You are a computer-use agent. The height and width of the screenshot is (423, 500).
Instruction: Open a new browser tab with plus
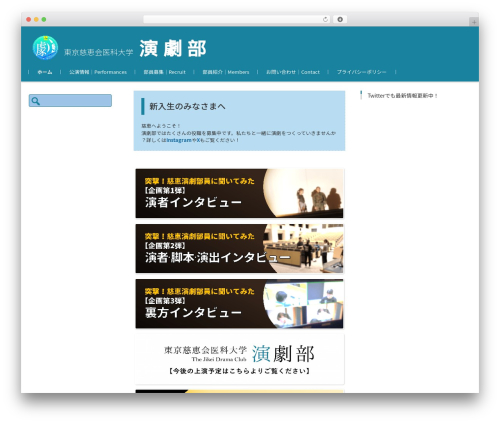(x=474, y=22)
